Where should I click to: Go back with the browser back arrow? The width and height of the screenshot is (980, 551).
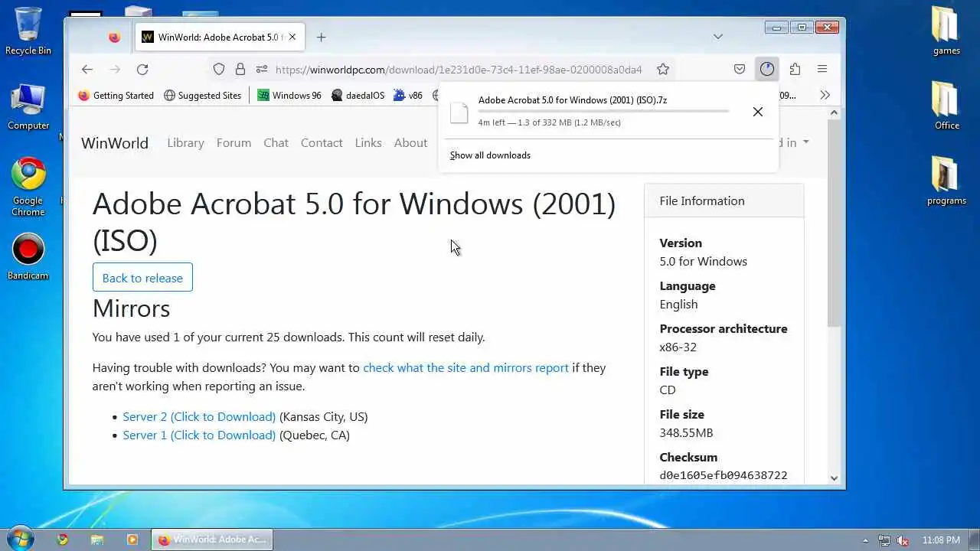pyautogui.click(x=87, y=69)
